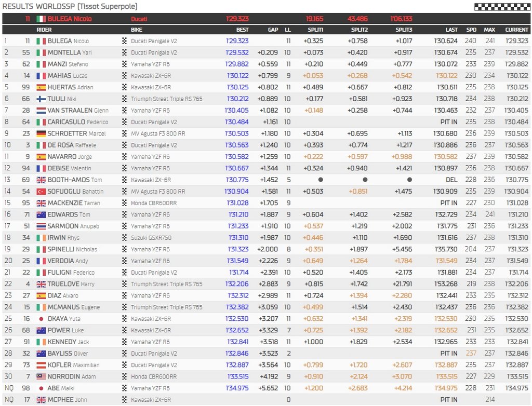
Task: Click bike Honda CBR600RR in NORRODIN row
Action: [154, 377]
